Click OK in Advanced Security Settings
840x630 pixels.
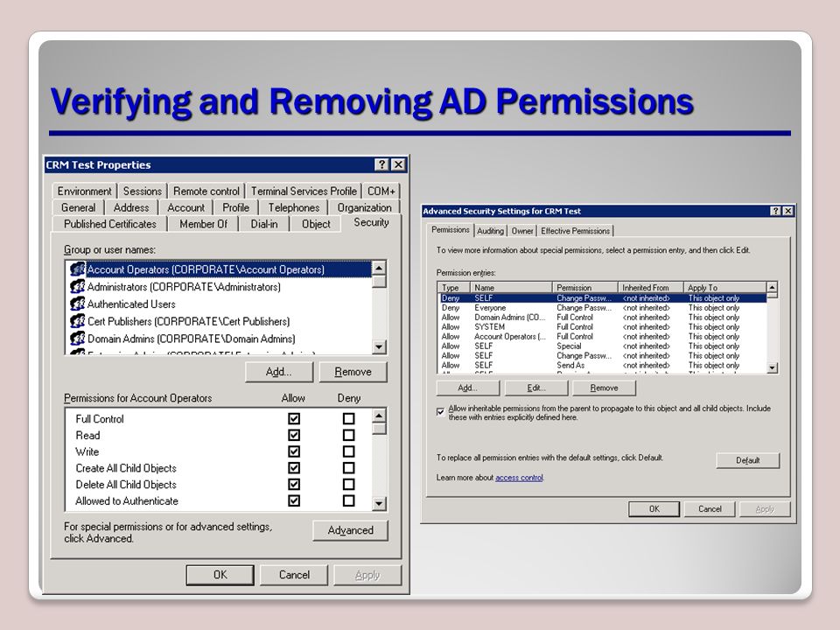point(654,509)
